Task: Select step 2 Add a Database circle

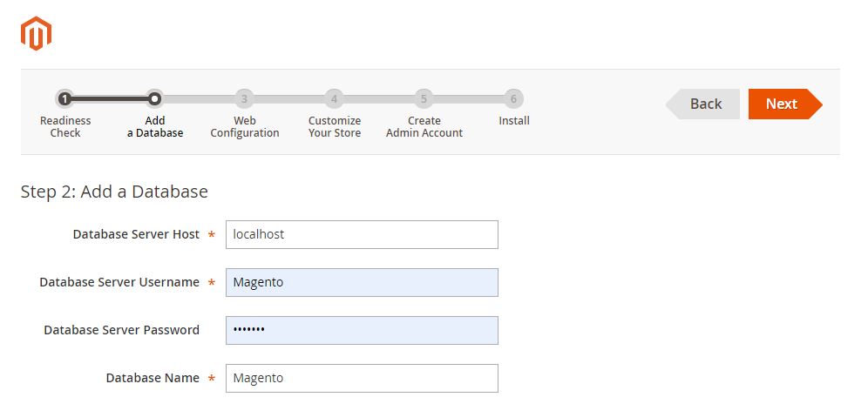Action: (x=155, y=99)
